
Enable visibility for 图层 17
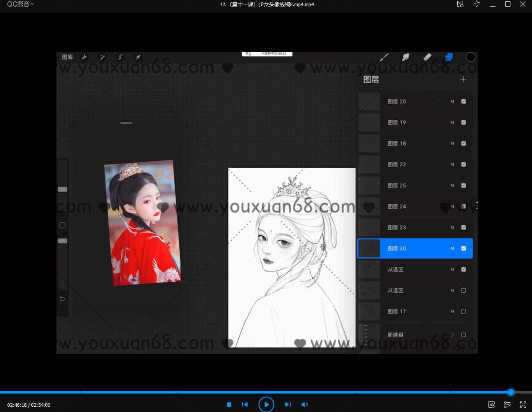pos(463,311)
